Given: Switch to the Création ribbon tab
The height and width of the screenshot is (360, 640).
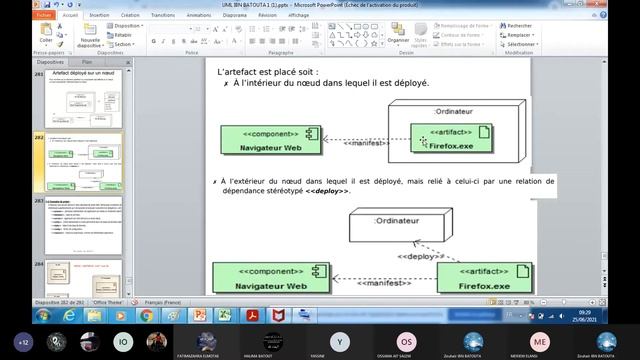Looking at the screenshot, I should 130,15.
